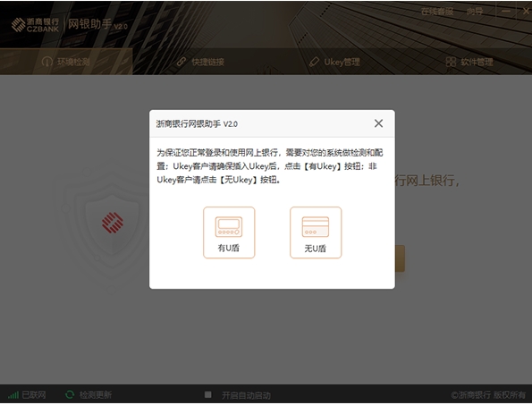Go to the 软件管理 tab

(469, 62)
